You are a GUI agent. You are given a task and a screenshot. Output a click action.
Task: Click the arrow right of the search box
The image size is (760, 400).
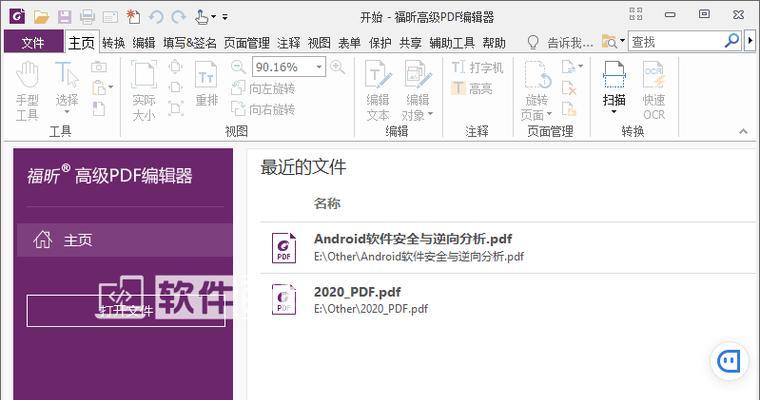(x=750, y=41)
